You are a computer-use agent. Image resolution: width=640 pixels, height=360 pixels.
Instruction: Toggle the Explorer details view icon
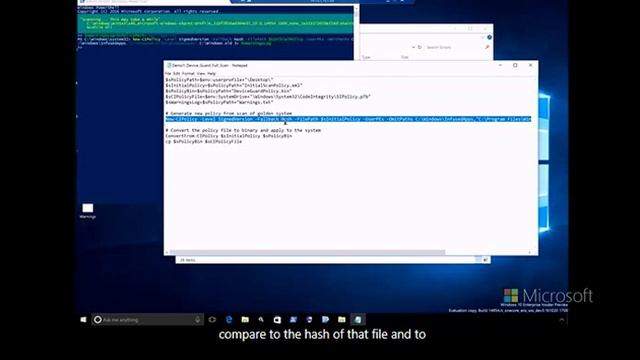478,260
